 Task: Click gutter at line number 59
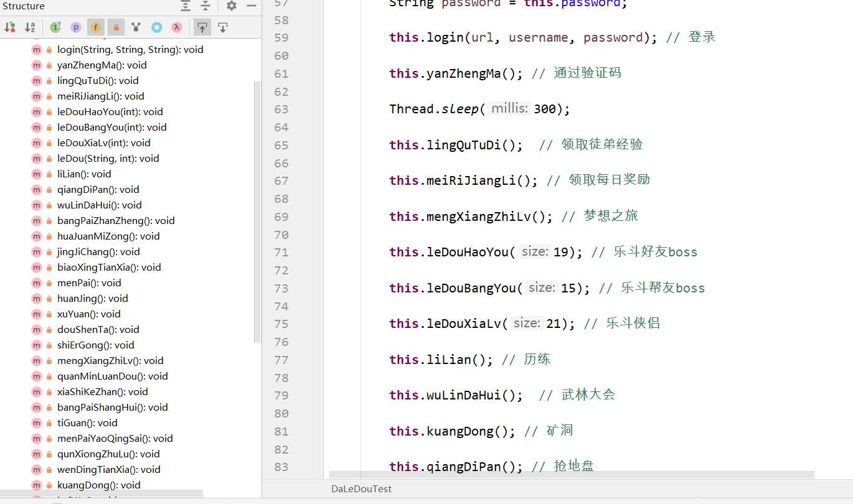click(281, 37)
